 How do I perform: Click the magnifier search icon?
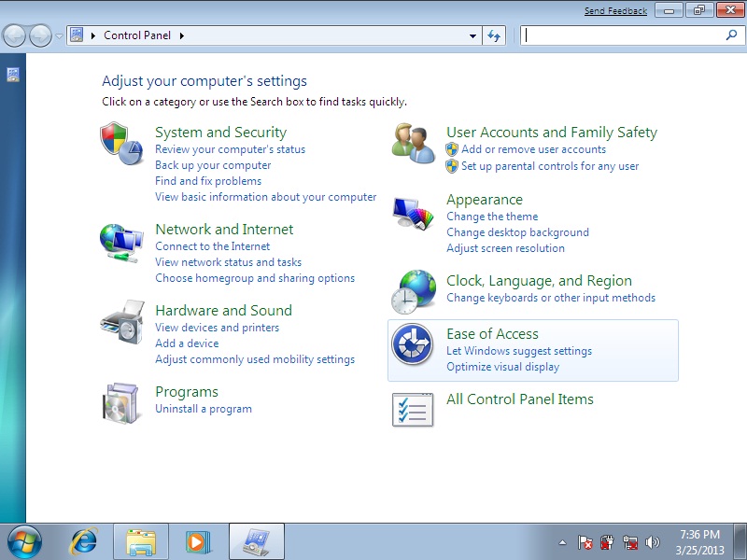[x=731, y=35]
